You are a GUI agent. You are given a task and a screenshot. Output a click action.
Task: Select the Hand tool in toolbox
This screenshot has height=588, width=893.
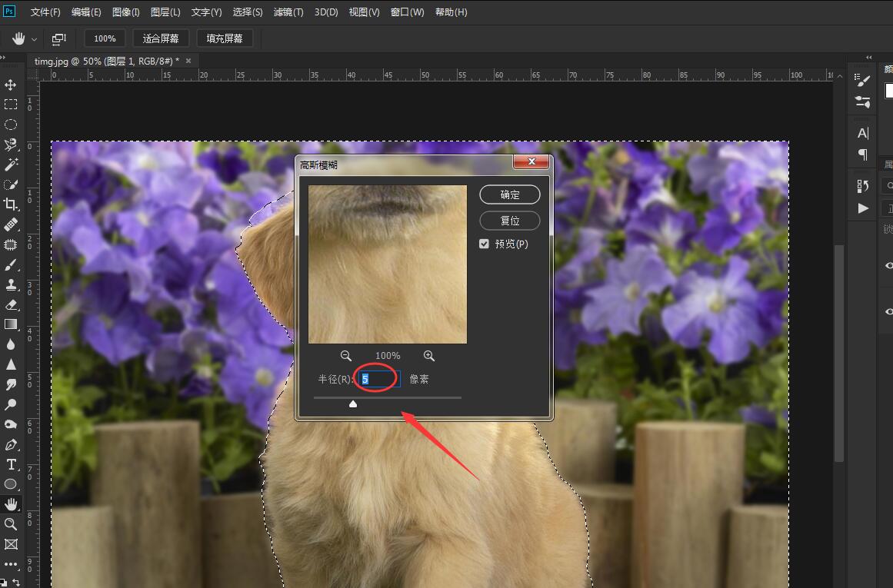pos(10,504)
